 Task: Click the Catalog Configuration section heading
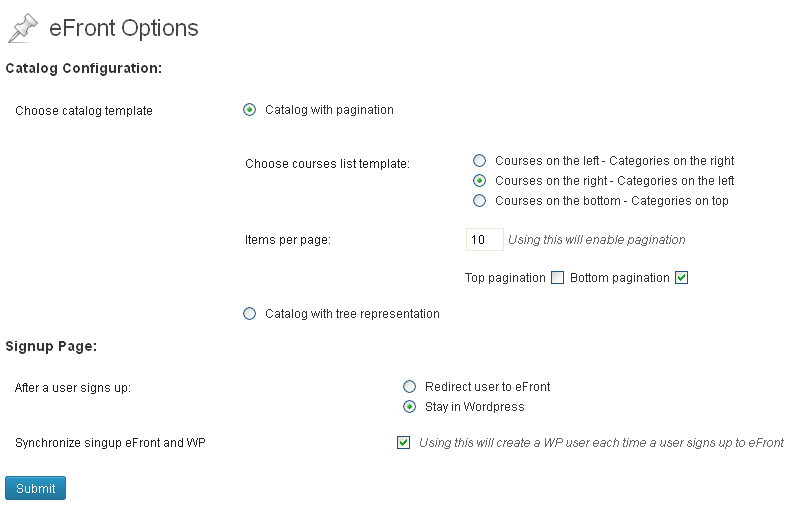[84, 68]
